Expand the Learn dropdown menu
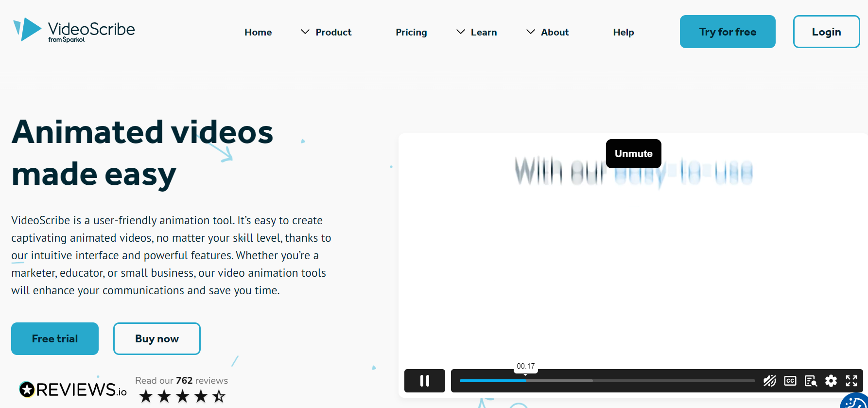This screenshot has width=868, height=408. pyautogui.click(x=476, y=32)
